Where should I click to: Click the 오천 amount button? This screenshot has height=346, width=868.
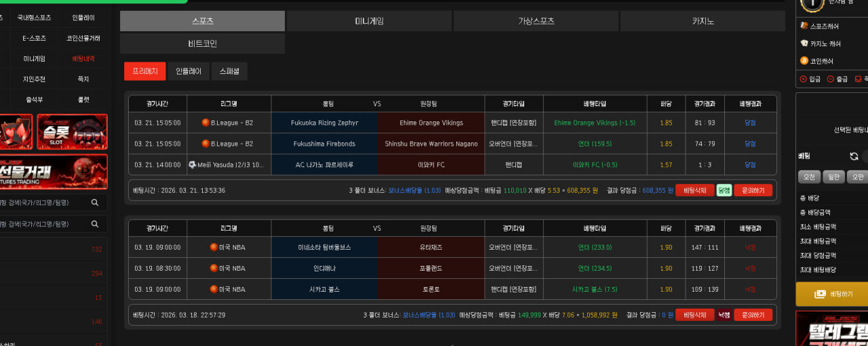pyautogui.click(x=809, y=177)
